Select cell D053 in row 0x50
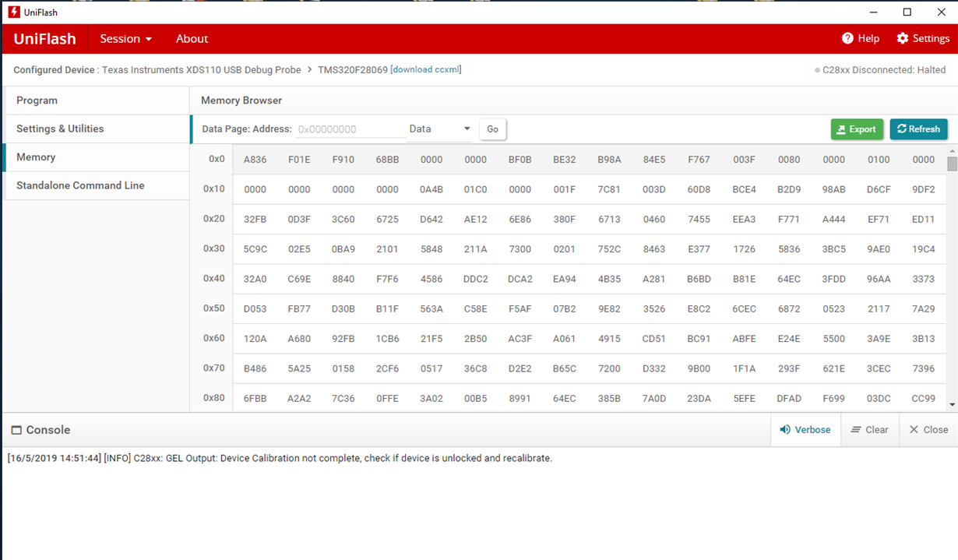This screenshot has width=958, height=560. pos(255,309)
